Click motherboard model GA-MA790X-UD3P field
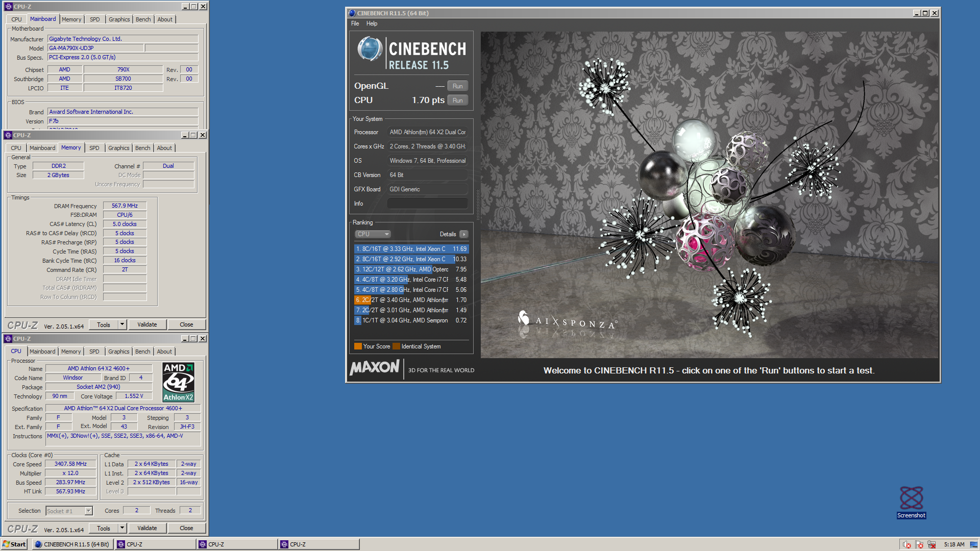This screenshot has height=551, width=980. (95, 48)
